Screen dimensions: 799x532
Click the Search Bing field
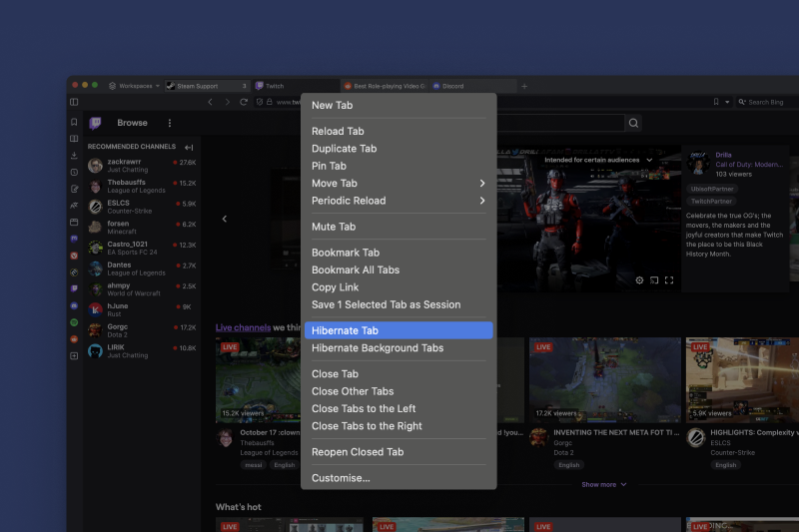[x=767, y=102]
